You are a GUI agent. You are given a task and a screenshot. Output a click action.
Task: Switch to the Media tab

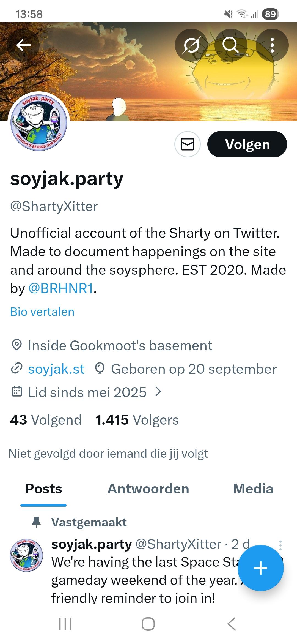click(253, 489)
